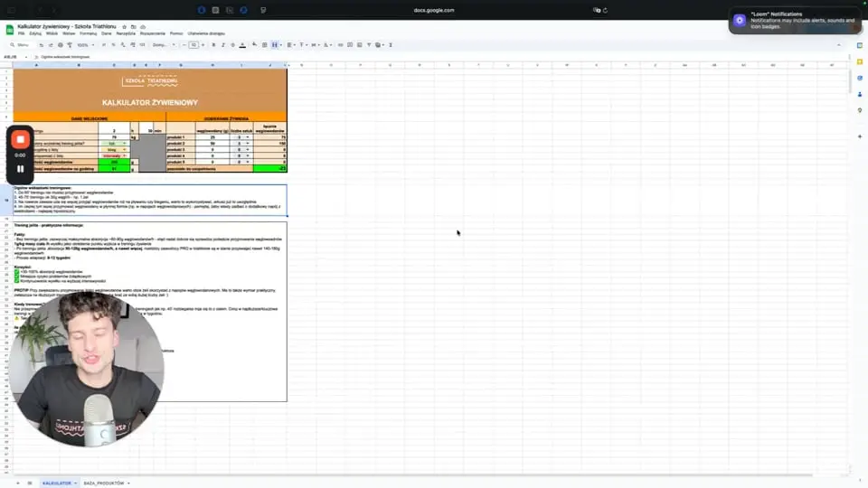Add a new sheet with plus button

coord(18,483)
